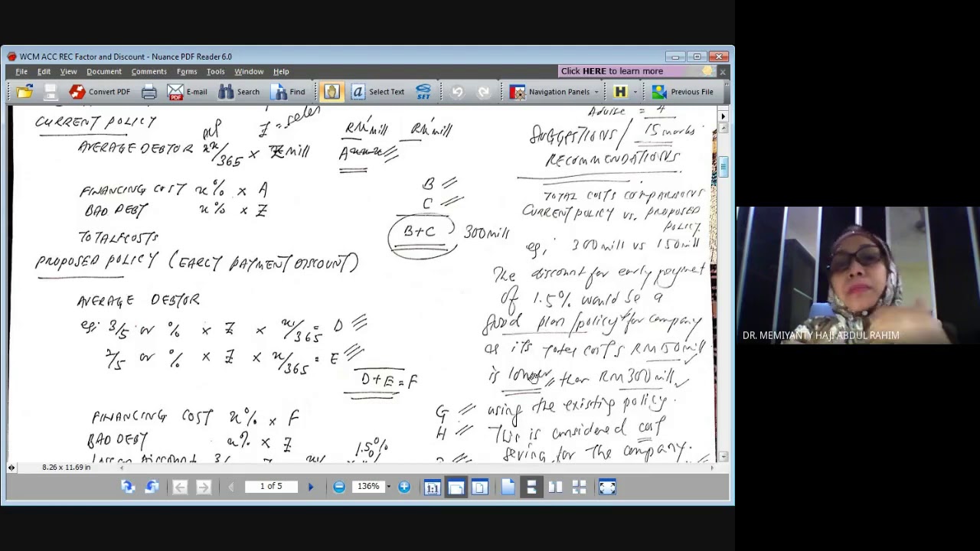Viewport: 980px width, 551px height.
Task: Select the Hand tool
Action: pos(332,92)
